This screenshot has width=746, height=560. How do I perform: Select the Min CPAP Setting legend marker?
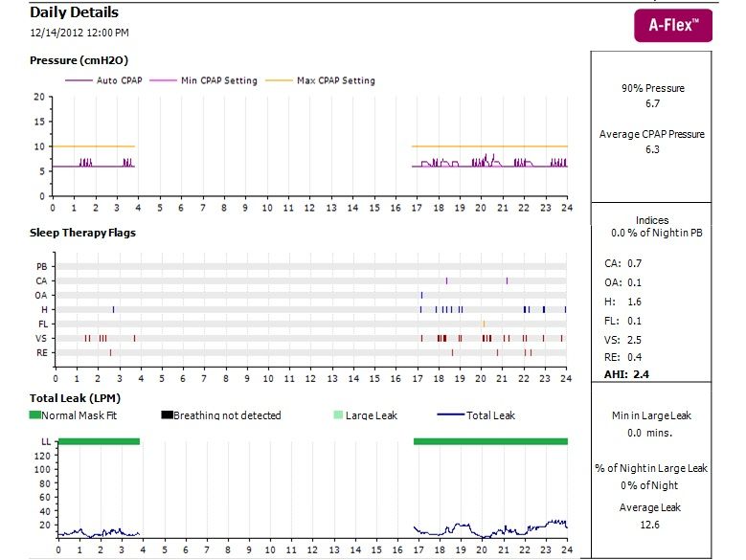pyautogui.click(x=162, y=80)
